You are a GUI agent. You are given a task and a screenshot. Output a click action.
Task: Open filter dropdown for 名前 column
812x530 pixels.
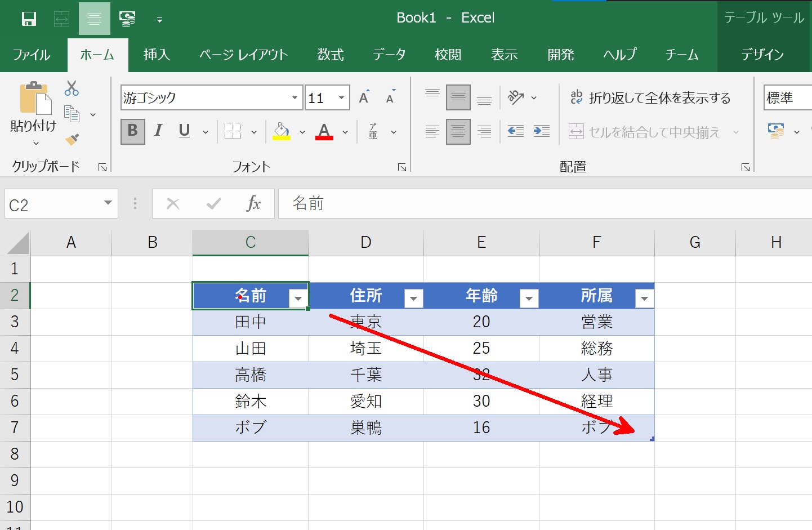pos(298,299)
